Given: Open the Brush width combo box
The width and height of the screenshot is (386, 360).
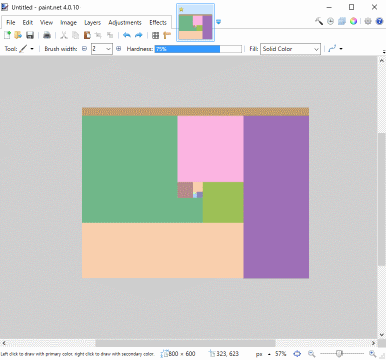Looking at the screenshot, I should 102,49.
